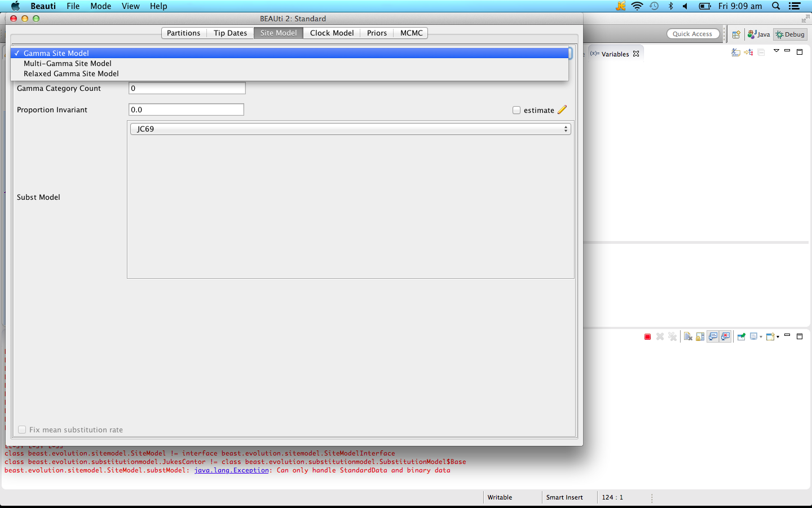
Task: Click the 124 : 1 cursor position status
Action: [x=612, y=497]
